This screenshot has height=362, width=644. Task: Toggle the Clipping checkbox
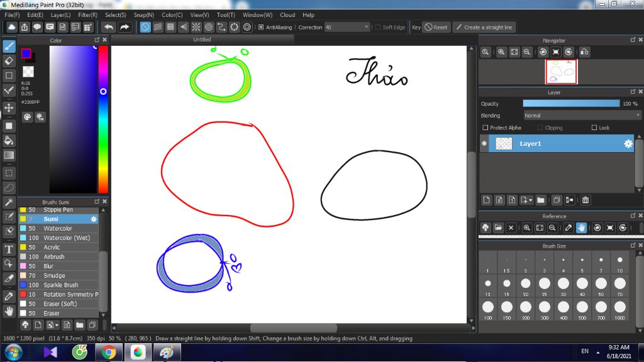point(540,128)
